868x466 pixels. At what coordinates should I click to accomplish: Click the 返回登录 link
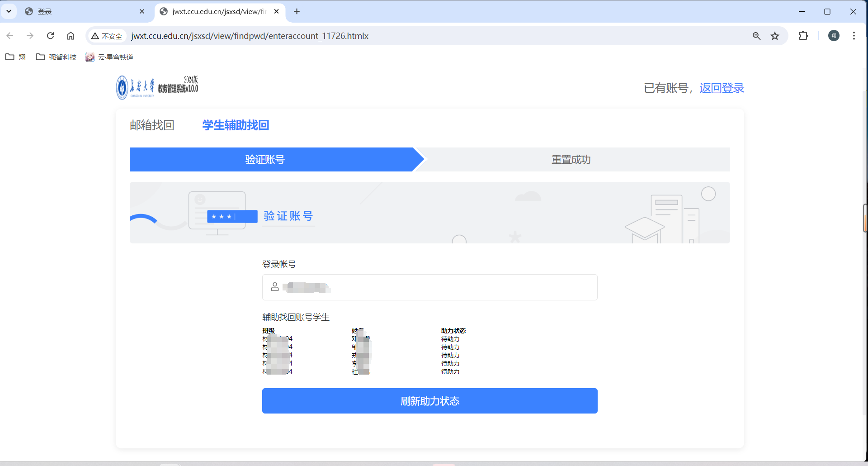tap(722, 88)
